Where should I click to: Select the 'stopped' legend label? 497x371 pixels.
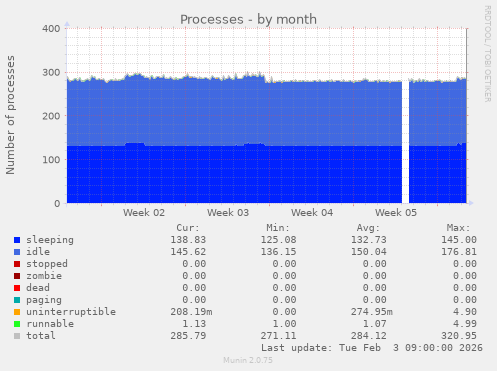click(47, 264)
